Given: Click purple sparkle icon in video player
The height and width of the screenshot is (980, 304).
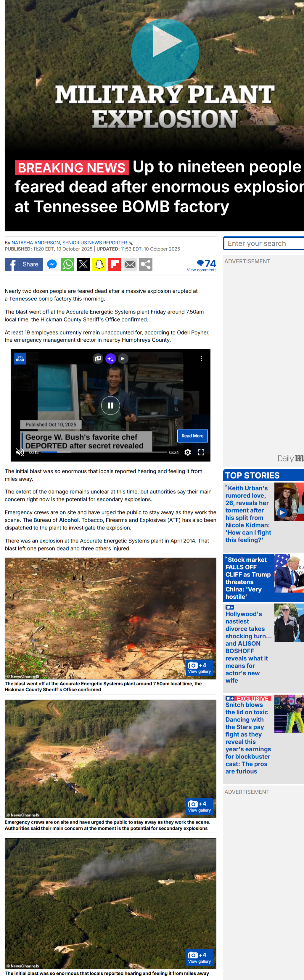Looking at the screenshot, I should 110,359.
